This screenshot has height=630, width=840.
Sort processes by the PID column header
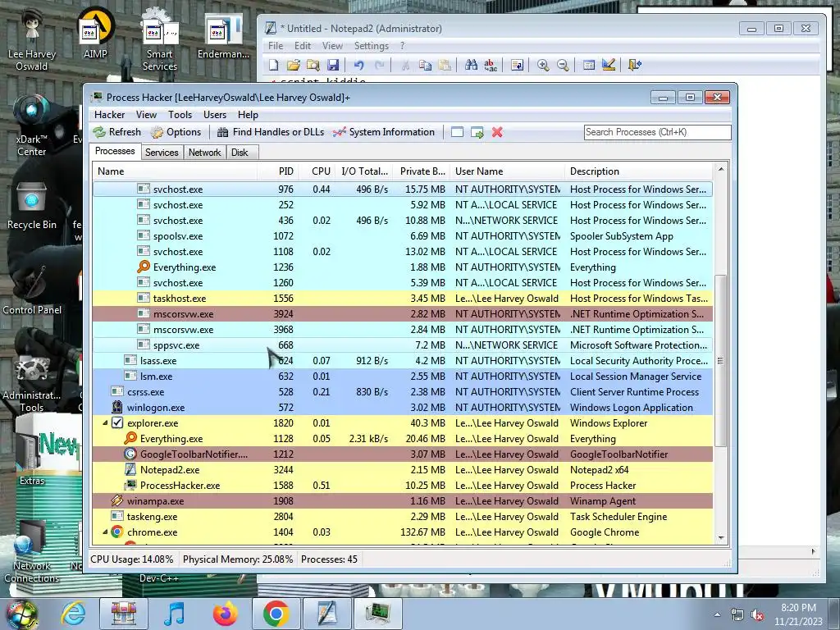279,171
